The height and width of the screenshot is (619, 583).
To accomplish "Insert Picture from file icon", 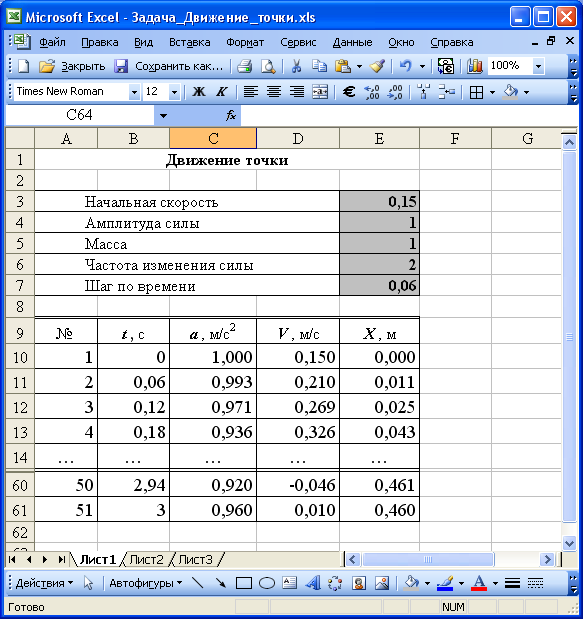I will pyautogui.click(x=382, y=583).
